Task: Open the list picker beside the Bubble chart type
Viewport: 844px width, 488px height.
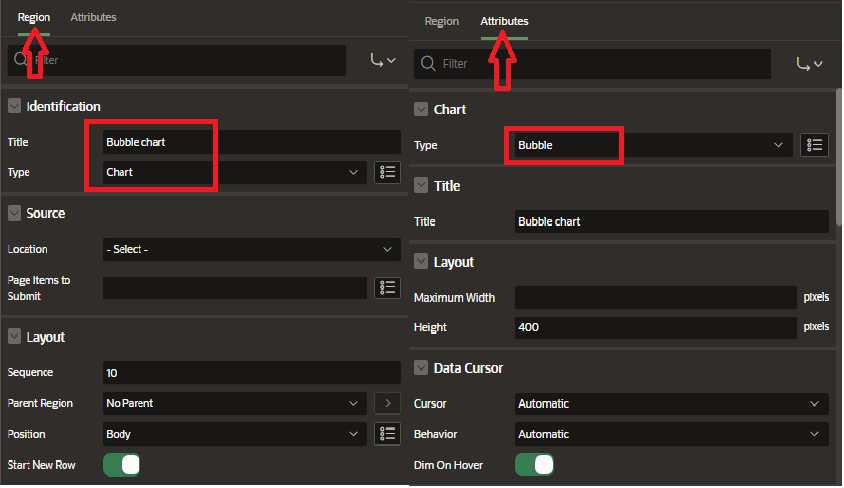Action: click(x=815, y=145)
